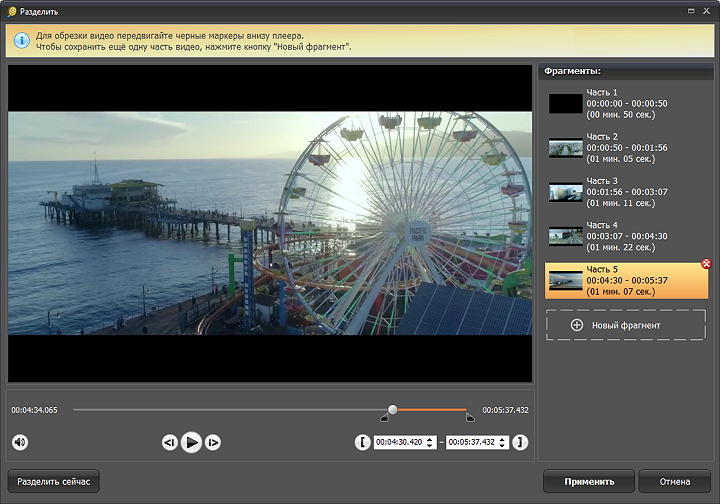The height and width of the screenshot is (504, 720).
Task: Click the end time field 00:05:37.432
Action: [x=471, y=442]
